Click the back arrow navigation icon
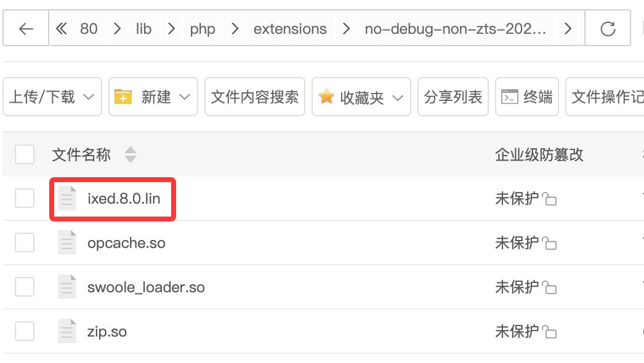Viewport: 644px width, 363px height. tap(26, 29)
